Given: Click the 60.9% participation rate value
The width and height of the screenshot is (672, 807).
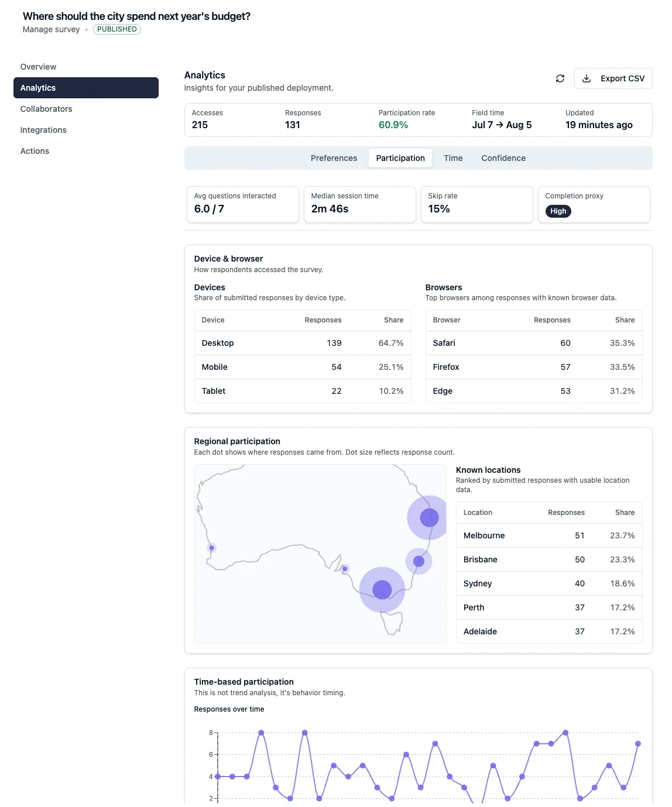Looking at the screenshot, I should point(393,125).
